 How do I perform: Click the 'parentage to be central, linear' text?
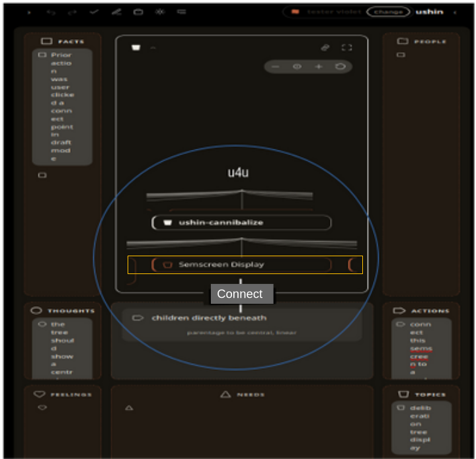pos(242,333)
